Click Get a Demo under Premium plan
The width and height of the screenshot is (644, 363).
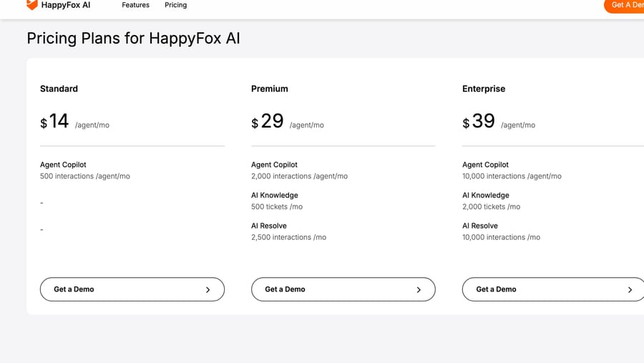coord(343,289)
